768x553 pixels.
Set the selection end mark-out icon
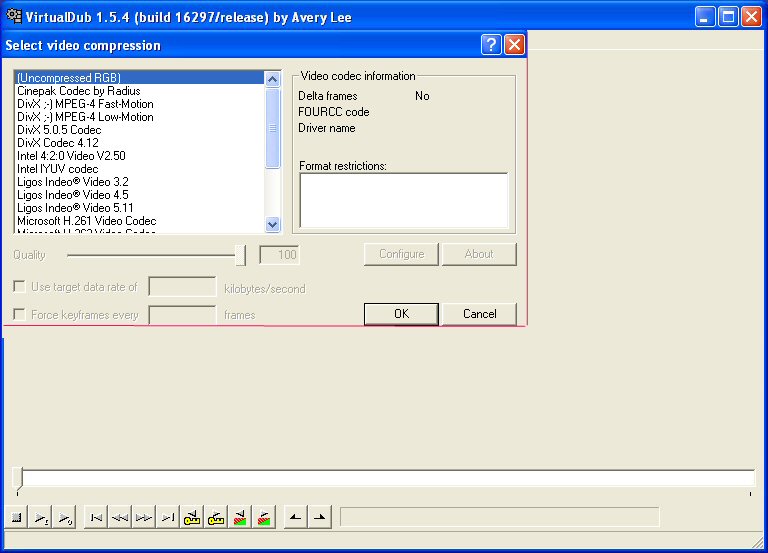click(319, 517)
